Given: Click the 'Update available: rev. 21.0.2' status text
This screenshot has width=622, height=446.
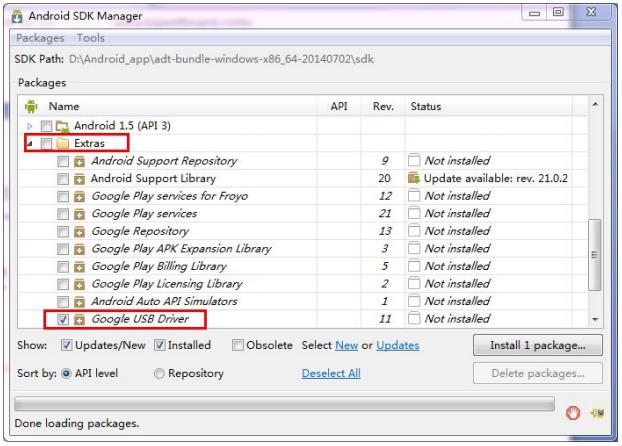Looking at the screenshot, I should pyautogui.click(x=495, y=179).
